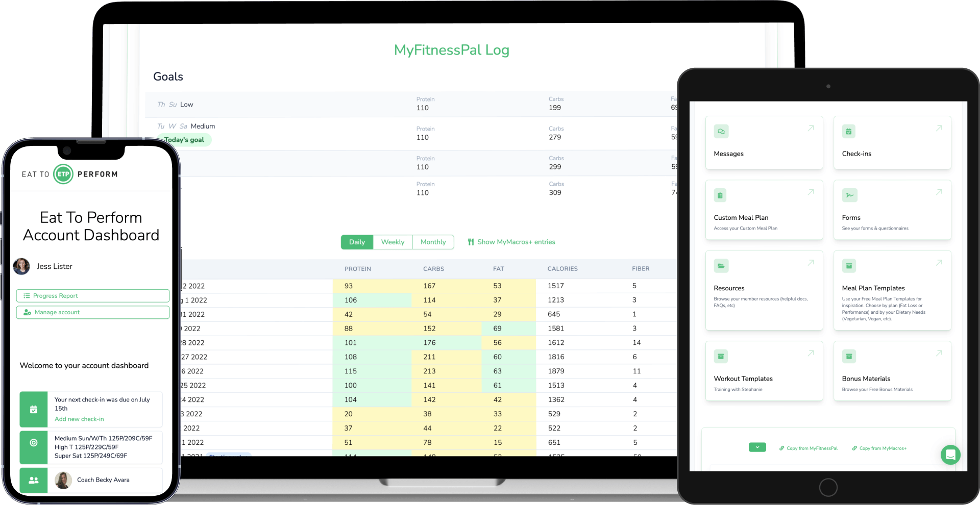
Task: Click Copy from MyMacros+ link on tablet
Action: tap(879, 448)
